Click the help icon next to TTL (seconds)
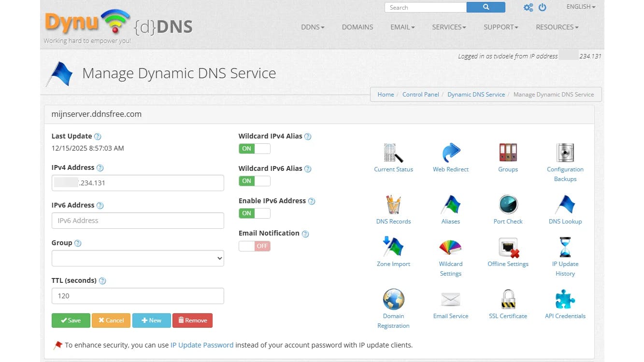Viewport: 644px width, 362px height. click(102, 281)
